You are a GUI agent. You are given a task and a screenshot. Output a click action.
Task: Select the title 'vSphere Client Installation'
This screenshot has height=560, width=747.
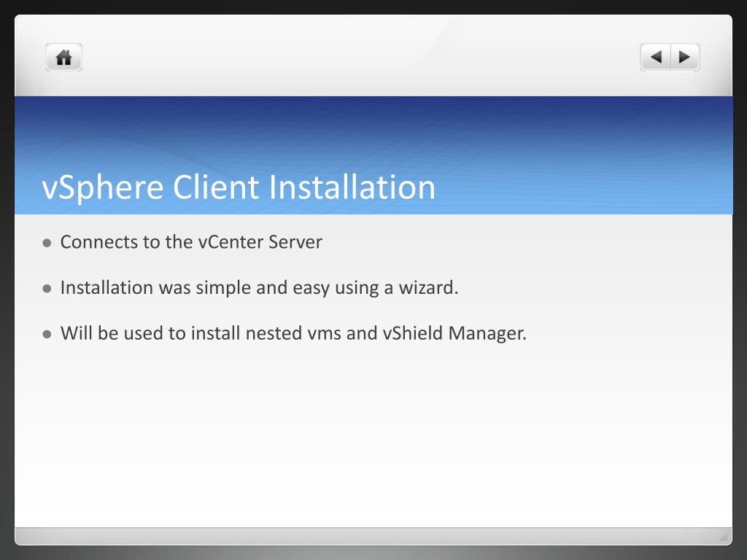click(x=239, y=187)
